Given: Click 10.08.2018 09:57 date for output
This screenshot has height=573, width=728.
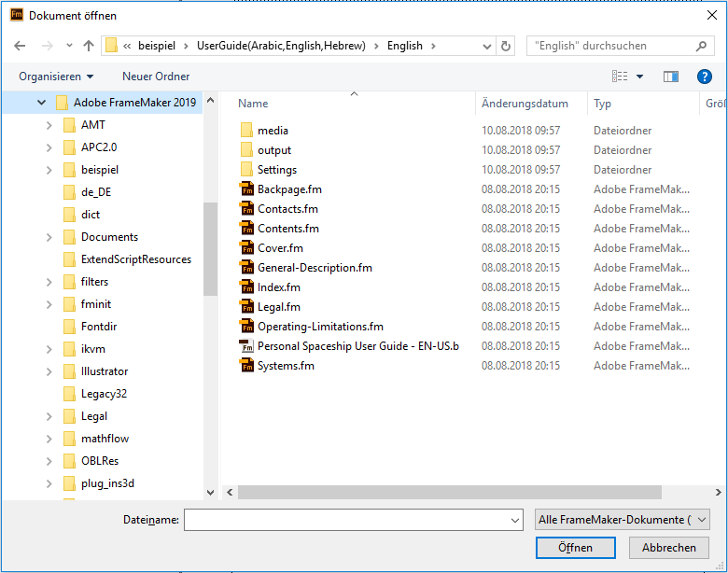Looking at the screenshot, I should 521,150.
